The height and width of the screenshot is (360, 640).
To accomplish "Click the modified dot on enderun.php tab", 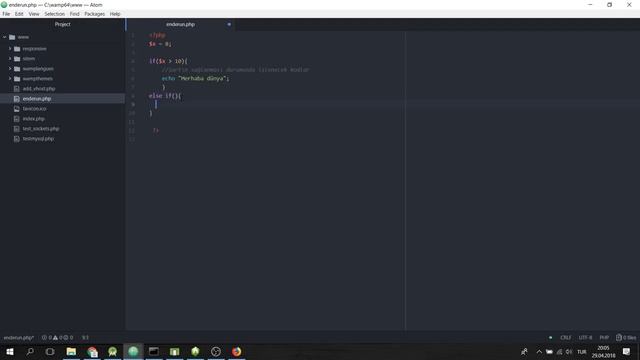I will 229,24.
